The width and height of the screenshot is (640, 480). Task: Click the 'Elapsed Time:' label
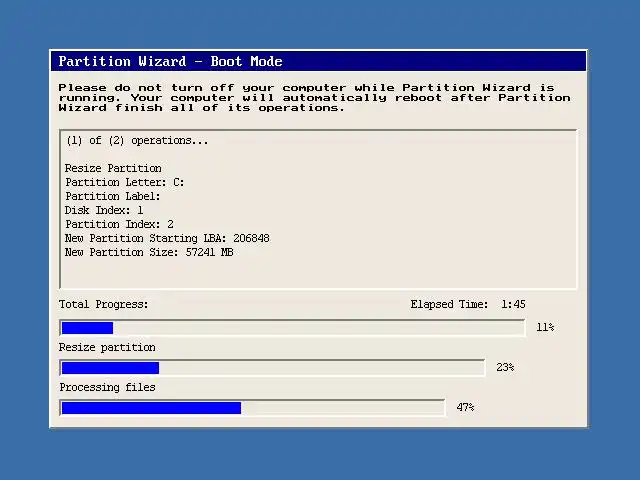click(449, 304)
